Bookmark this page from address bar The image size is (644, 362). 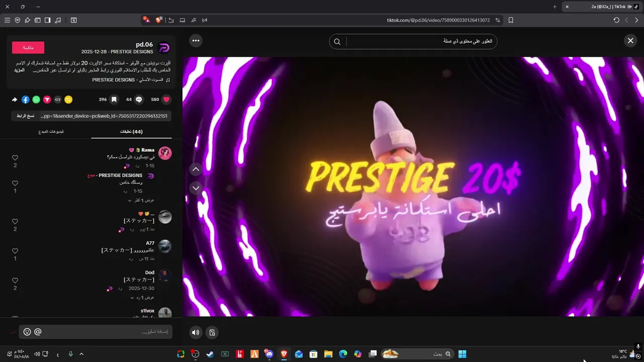point(511,20)
